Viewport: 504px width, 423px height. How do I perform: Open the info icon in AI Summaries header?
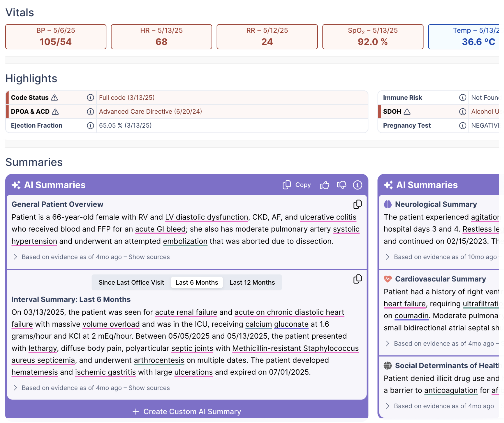click(x=357, y=185)
